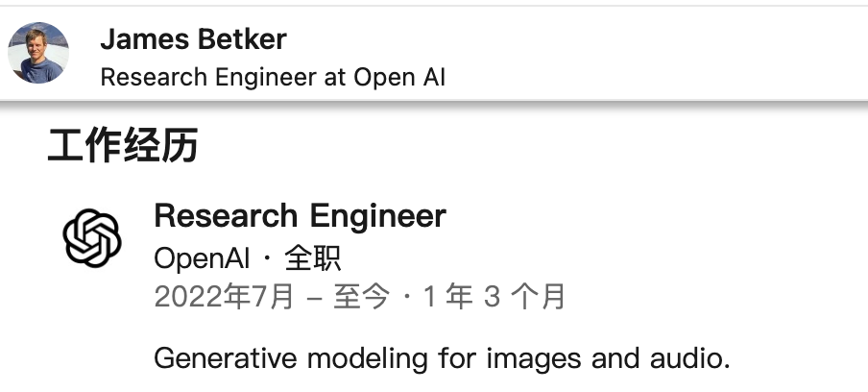Click the OpenAI company name text
Screen dimensions: 868x392
click(202, 259)
